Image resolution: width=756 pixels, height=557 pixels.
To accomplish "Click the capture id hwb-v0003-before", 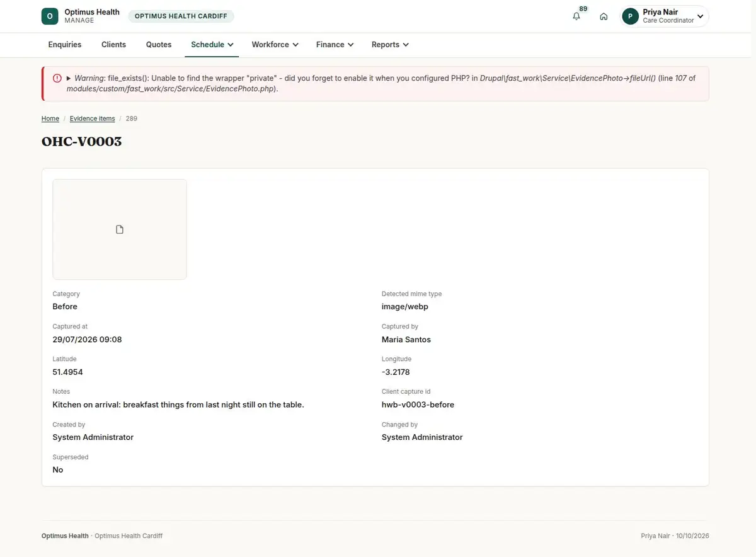I will click(x=418, y=405).
